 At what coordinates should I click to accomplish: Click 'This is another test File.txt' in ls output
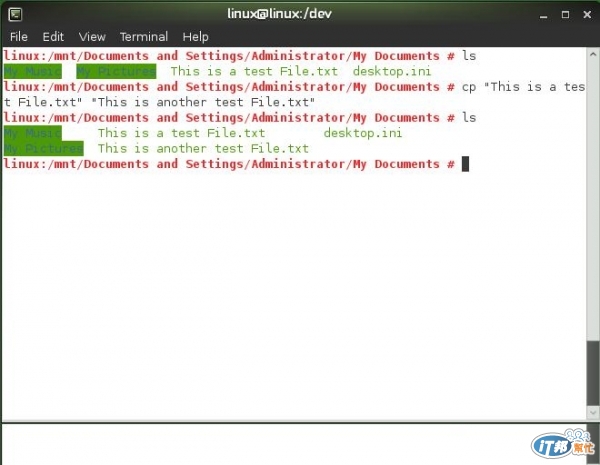(203, 148)
